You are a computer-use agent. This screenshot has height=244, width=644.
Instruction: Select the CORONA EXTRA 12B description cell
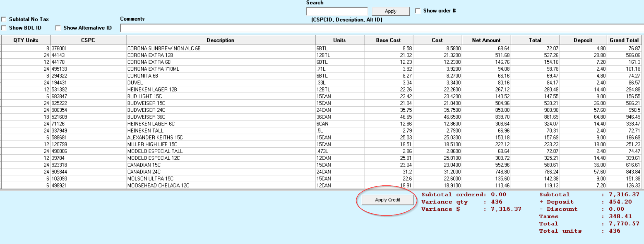point(220,55)
